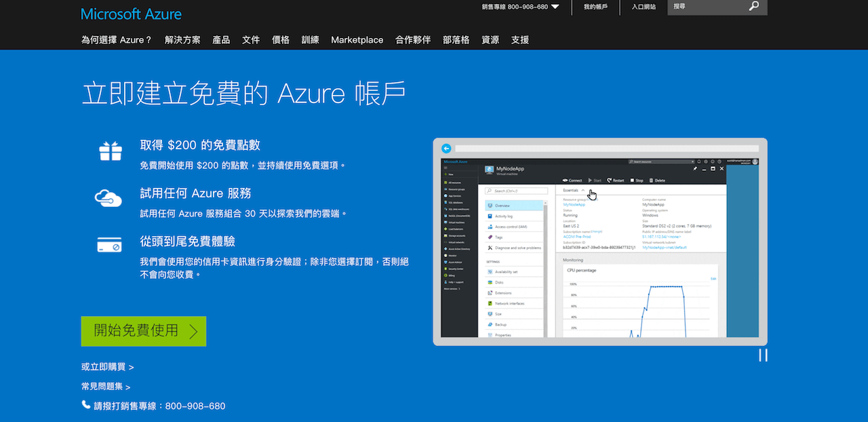Open the 部落格 menu item
This screenshot has height=422, width=868.
(456, 40)
